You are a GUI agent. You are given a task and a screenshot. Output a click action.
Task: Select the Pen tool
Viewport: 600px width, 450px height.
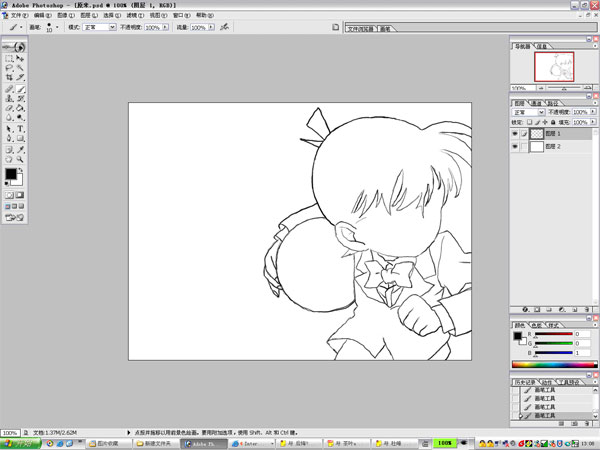pos(9,138)
